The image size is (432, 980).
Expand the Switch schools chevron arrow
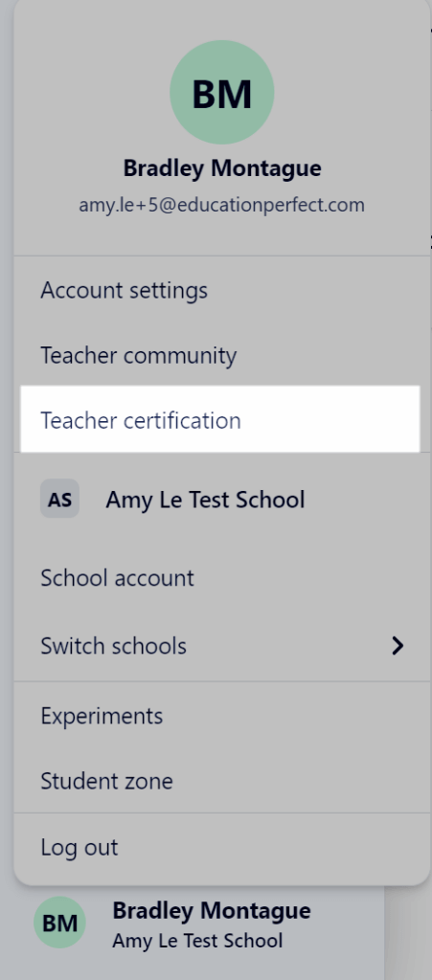[398, 646]
